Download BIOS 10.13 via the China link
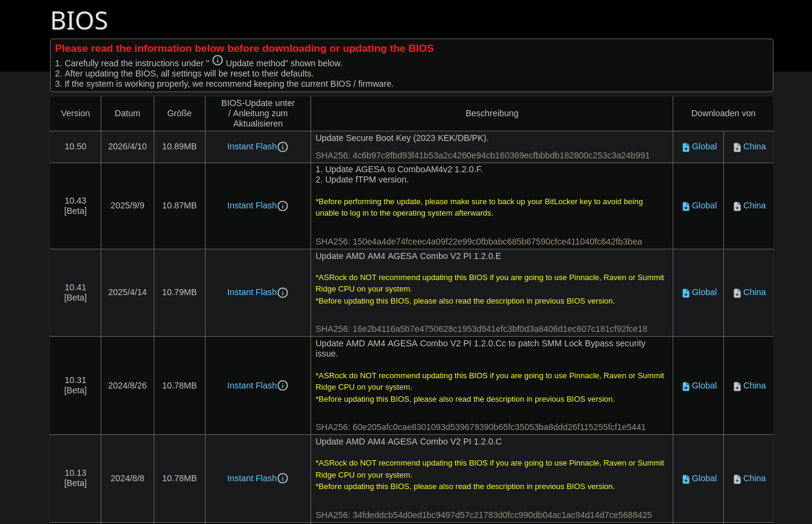Screen dimensions: 812x524 (x=754, y=478)
